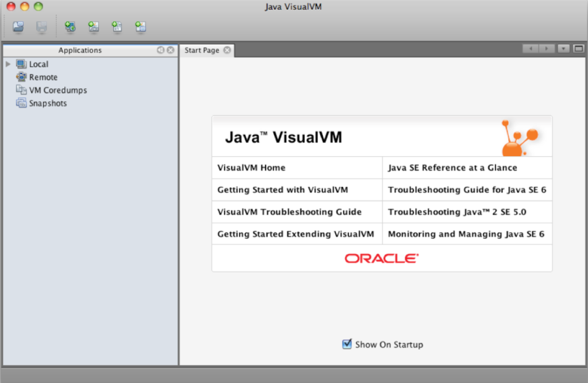Screen dimensions: 588x383
Task: Select the Local computer icon
Action: (x=21, y=64)
